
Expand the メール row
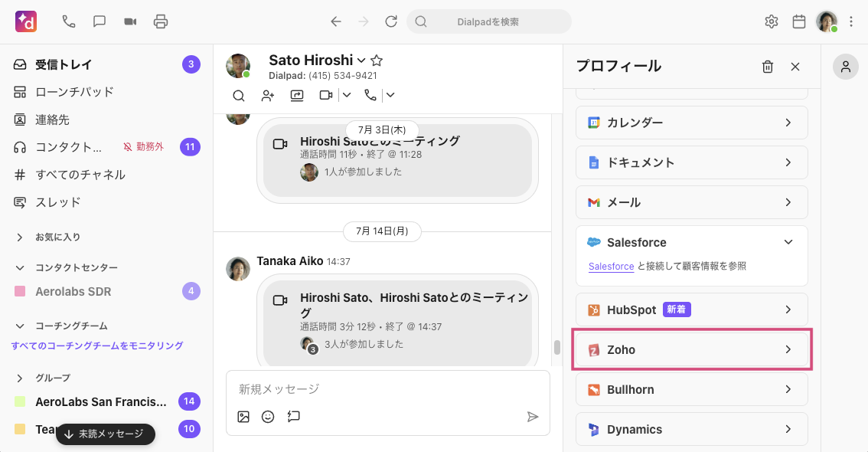point(692,202)
